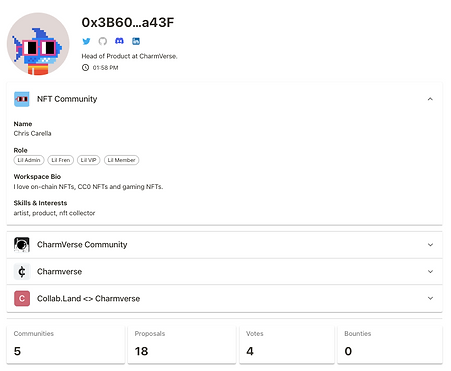Click the NFT Community workspace icon
This screenshot has height=371, width=451.
coord(22,99)
